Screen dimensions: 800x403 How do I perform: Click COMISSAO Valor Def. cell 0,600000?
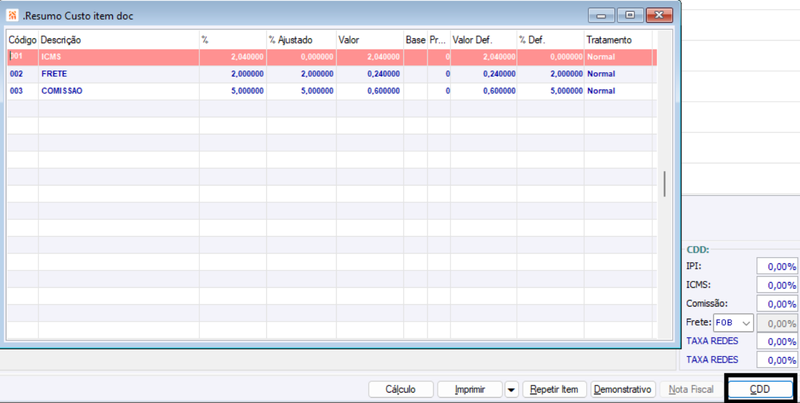[x=484, y=91]
